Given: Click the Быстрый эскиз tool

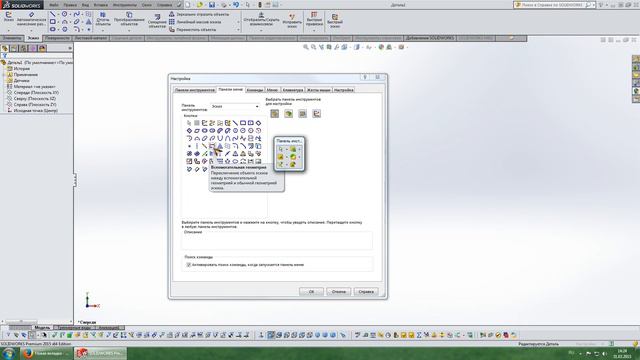Looking at the screenshot, I should (335, 21).
